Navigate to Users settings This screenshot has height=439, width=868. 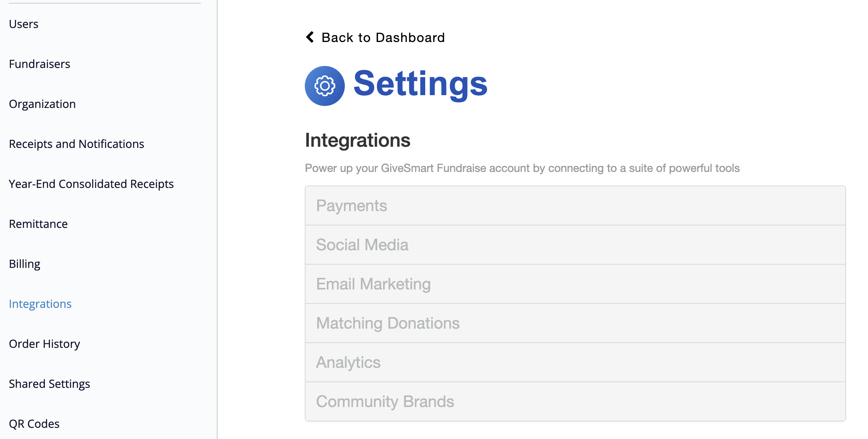click(24, 24)
